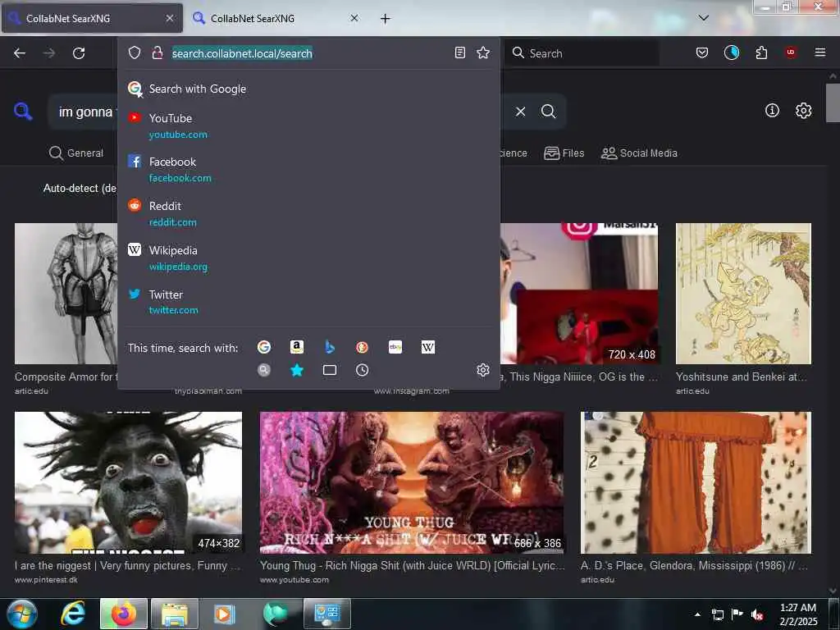Bookmark this page with the star
Viewport: 840px width, 630px height.
(x=483, y=52)
